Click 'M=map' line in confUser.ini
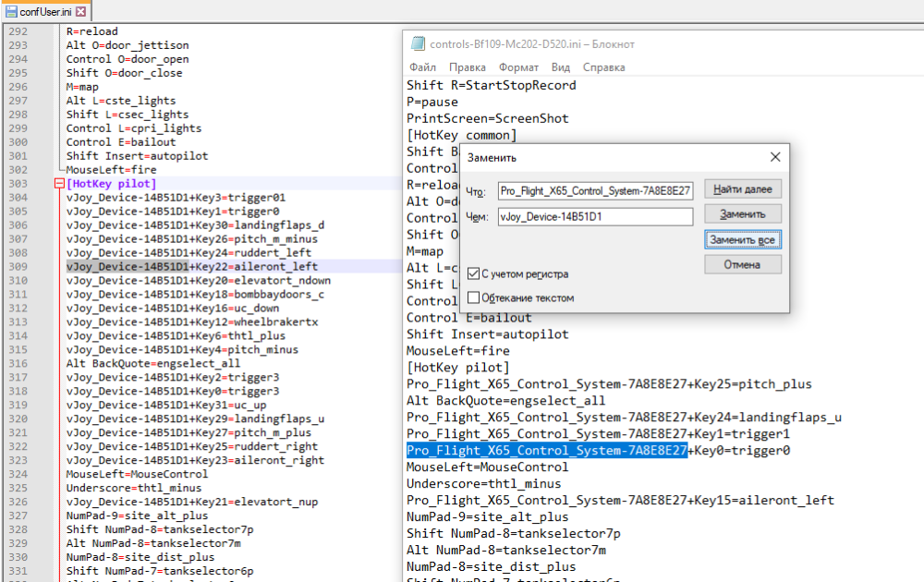 click(82, 87)
